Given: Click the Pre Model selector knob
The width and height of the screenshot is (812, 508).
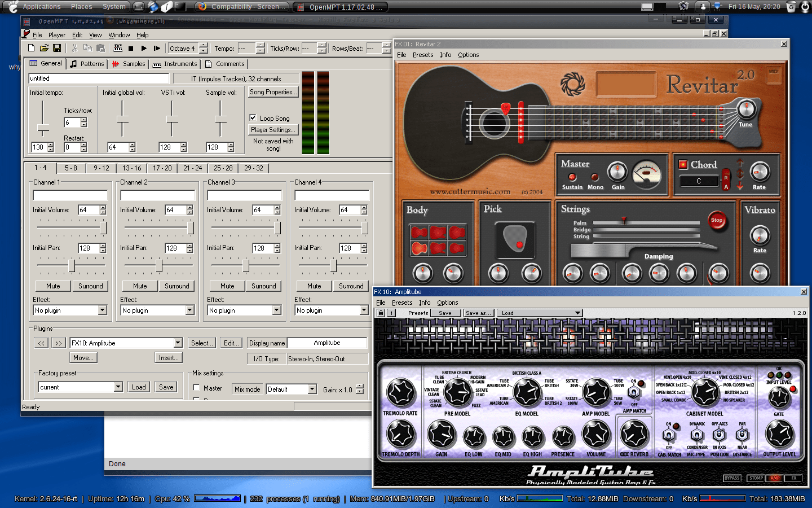Looking at the screenshot, I should [457, 393].
